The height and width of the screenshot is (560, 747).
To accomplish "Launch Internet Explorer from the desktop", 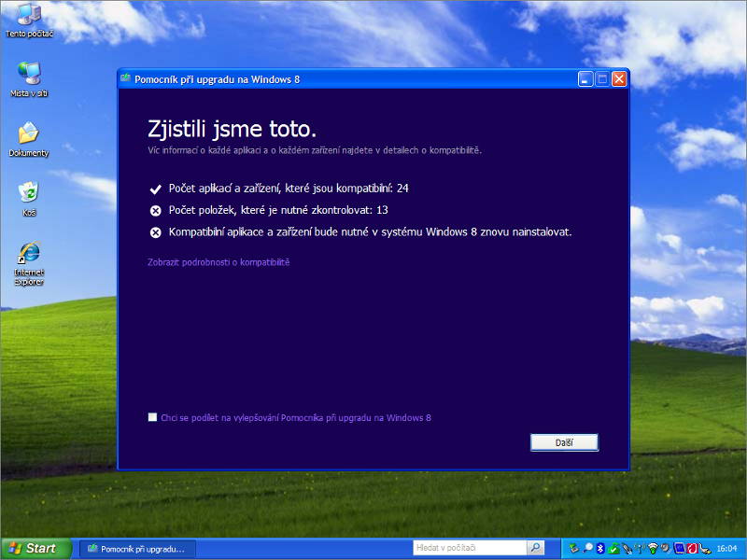I will (29, 263).
